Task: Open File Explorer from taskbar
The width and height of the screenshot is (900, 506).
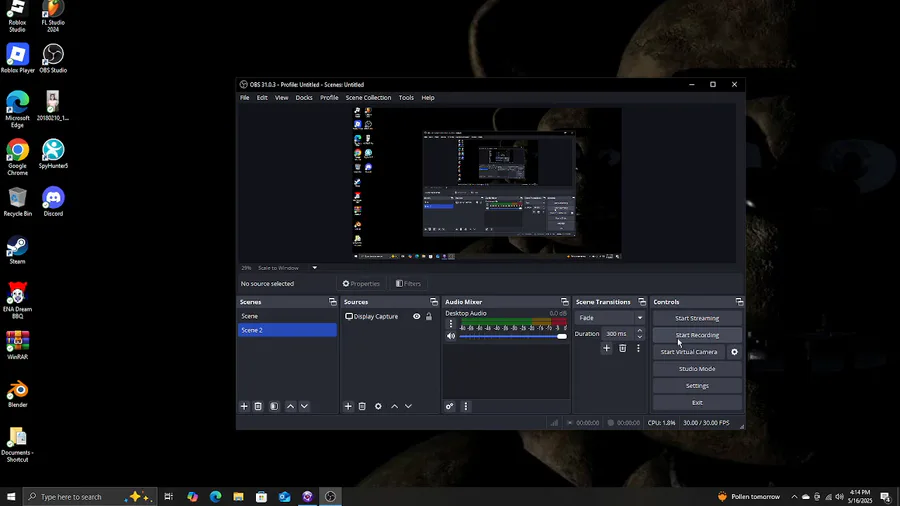Action: (238, 497)
